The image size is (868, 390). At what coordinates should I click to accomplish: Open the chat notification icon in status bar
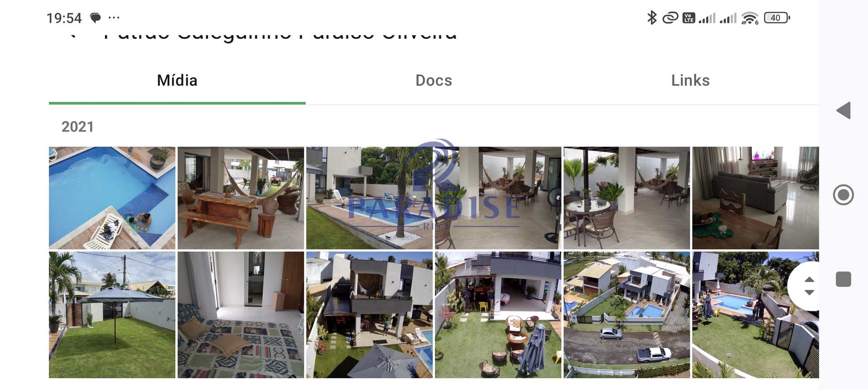[95, 18]
